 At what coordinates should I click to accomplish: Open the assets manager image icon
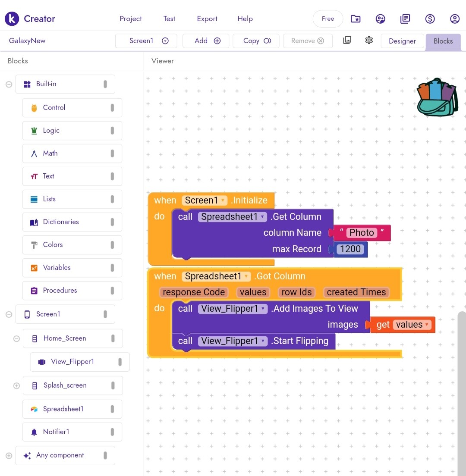click(347, 41)
